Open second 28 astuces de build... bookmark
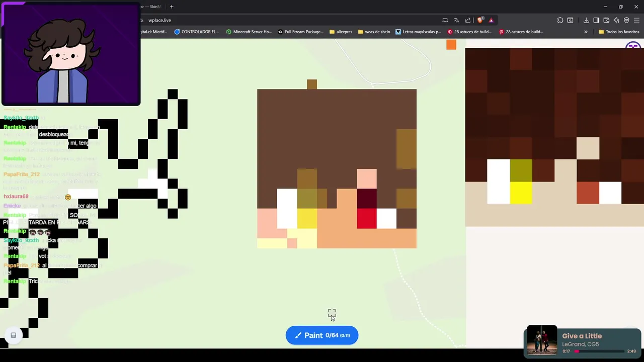The width and height of the screenshot is (644, 362). point(521,32)
